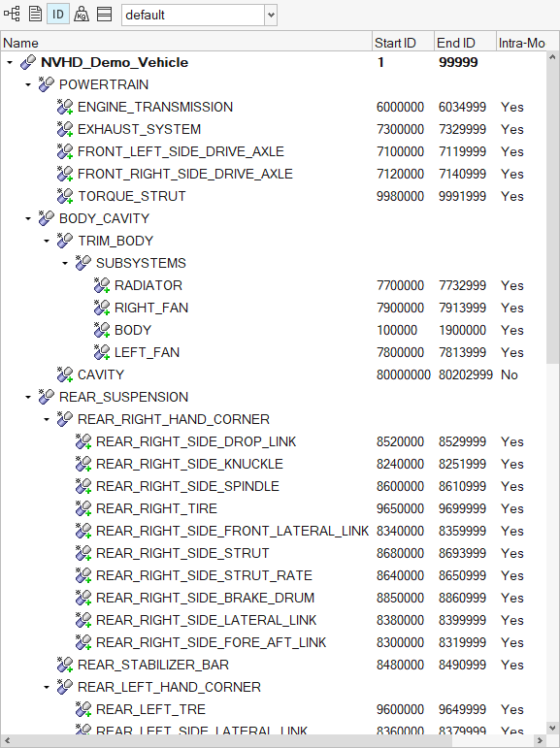Open the document view toolbar icon
The height and width of the screenshot is (748, 560).
click(x=35, y=14)
